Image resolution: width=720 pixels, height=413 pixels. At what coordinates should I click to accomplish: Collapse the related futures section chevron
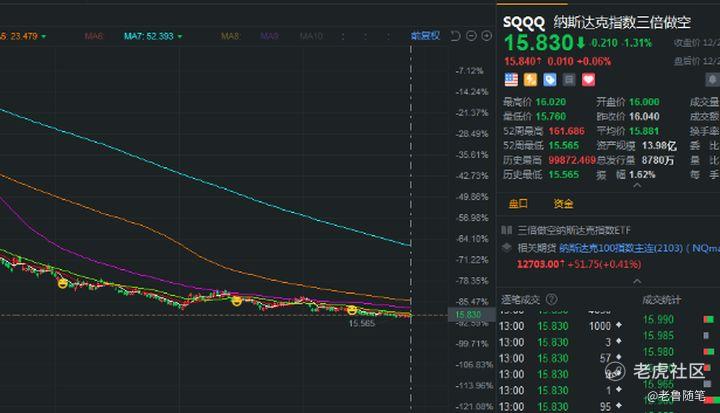pos(637,281)
